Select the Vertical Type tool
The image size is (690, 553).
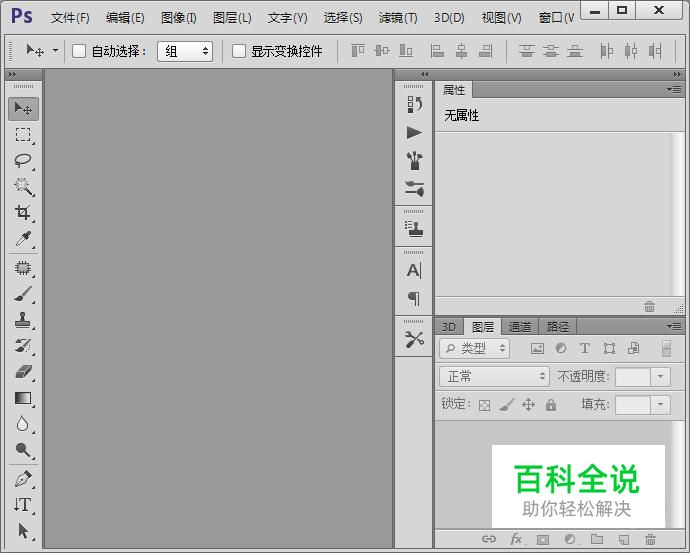coord(23,505)
